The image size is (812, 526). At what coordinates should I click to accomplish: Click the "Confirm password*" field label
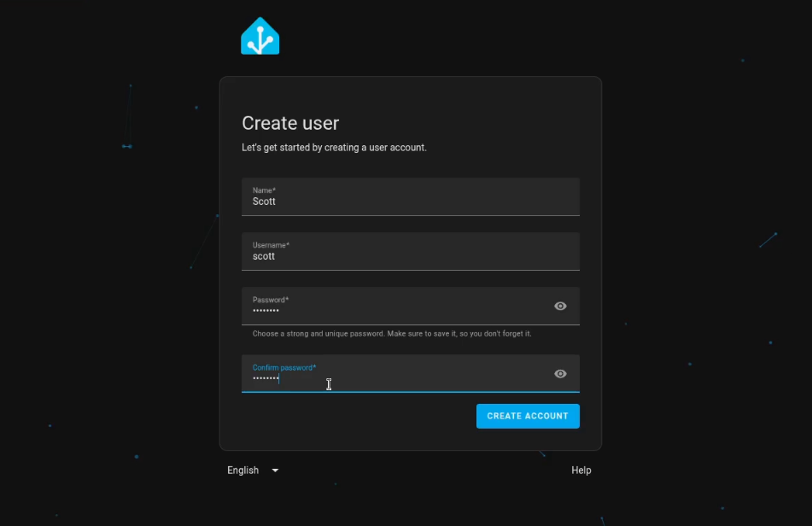point(284,367)
